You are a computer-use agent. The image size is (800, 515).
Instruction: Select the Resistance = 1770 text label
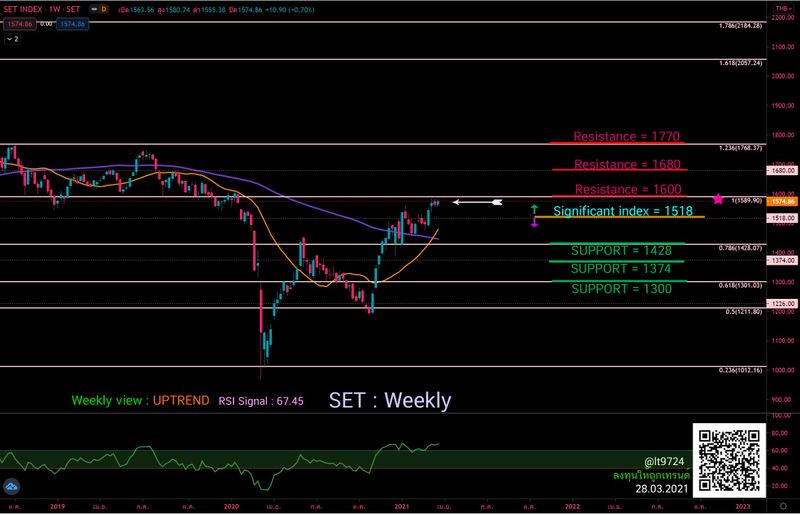(626, 136)
